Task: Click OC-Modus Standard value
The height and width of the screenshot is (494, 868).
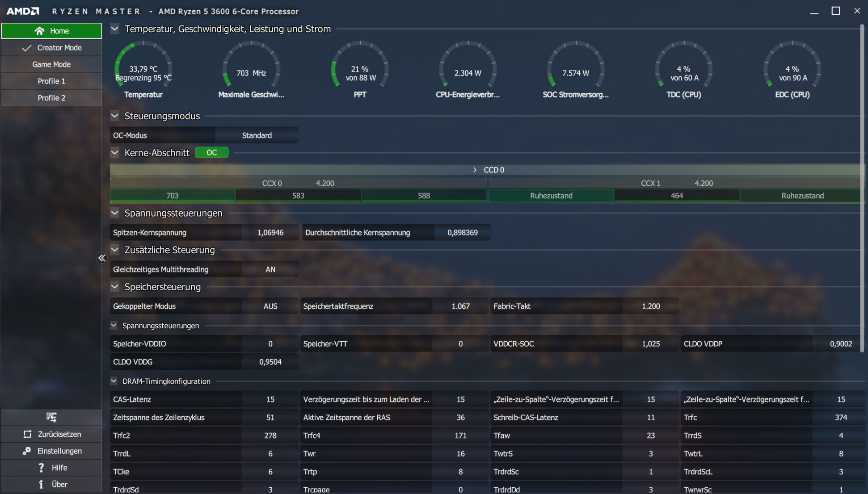Action: 257,135
